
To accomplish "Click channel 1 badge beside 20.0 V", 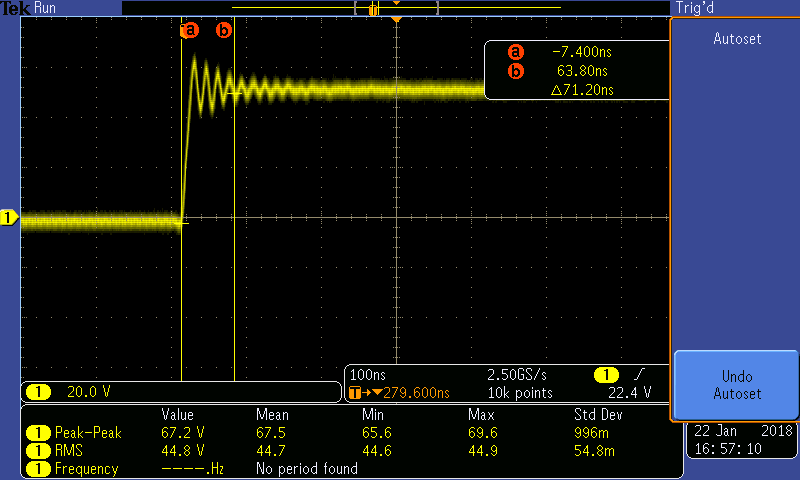I will click(38, 392).
